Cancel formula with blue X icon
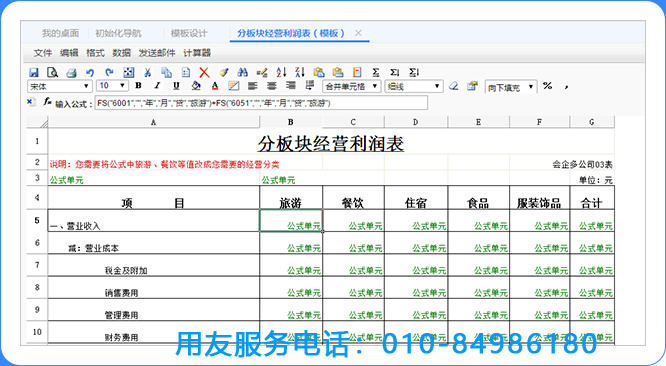The height and width of the screenshot is (366, 666). point(31,102)
